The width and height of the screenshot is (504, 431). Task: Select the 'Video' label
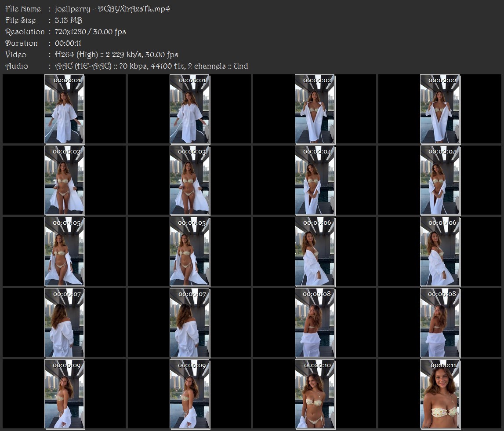(16, 55)
